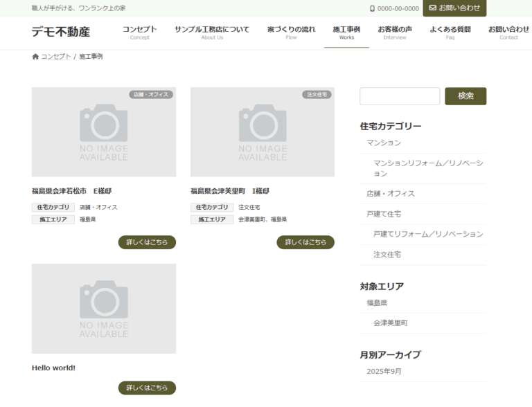Viewport: 532px width, 407px height.
Task: Open the Hello world! post thumbnail
Action: pos(104,309)
